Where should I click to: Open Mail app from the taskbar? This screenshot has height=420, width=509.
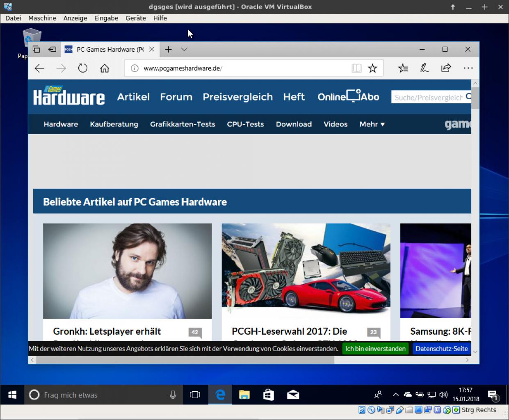tap(293, 395)
